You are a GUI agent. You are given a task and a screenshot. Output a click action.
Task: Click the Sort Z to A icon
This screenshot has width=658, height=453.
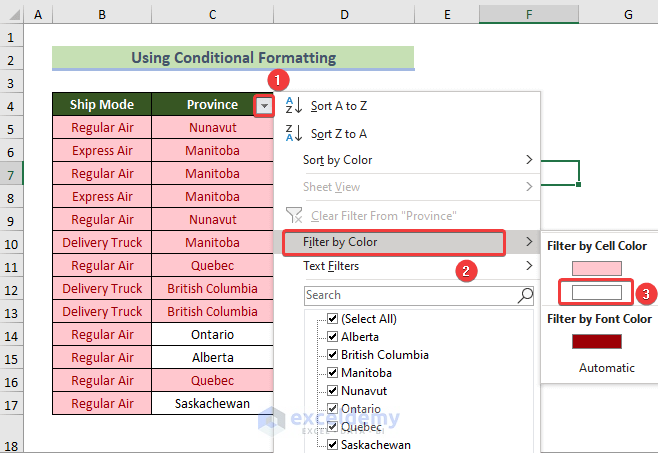[x=294, y=133]
